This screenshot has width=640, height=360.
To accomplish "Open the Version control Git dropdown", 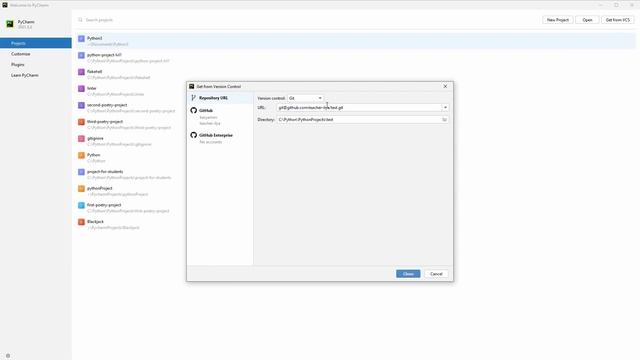I will tap(305, 98).
